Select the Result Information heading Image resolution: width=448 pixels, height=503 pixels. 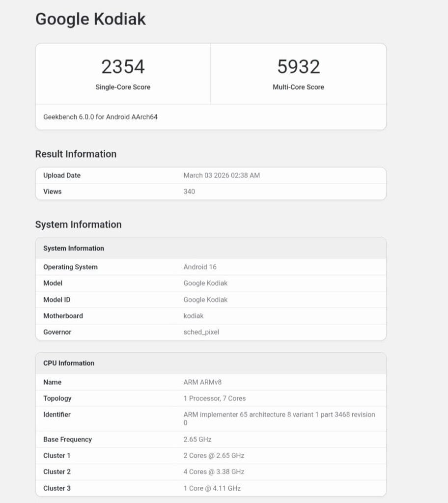coord(75,154)
